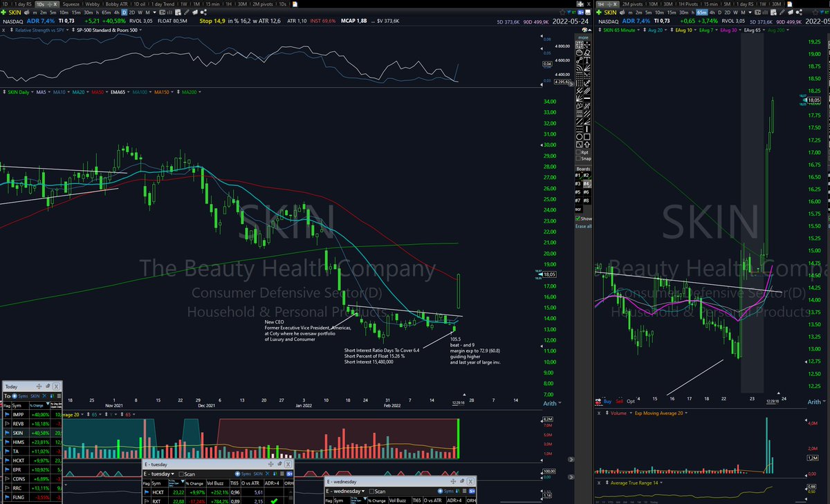Select drawing board #1
Image resolution: width=830 pixels, height=504 pixels.
pyautogui.click(x=578, y=176)
